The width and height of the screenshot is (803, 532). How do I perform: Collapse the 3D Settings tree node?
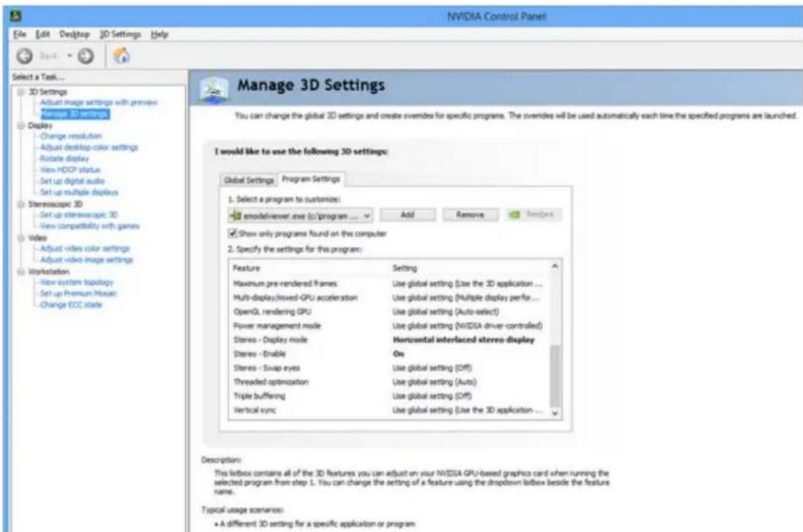(x=21, y=92)
